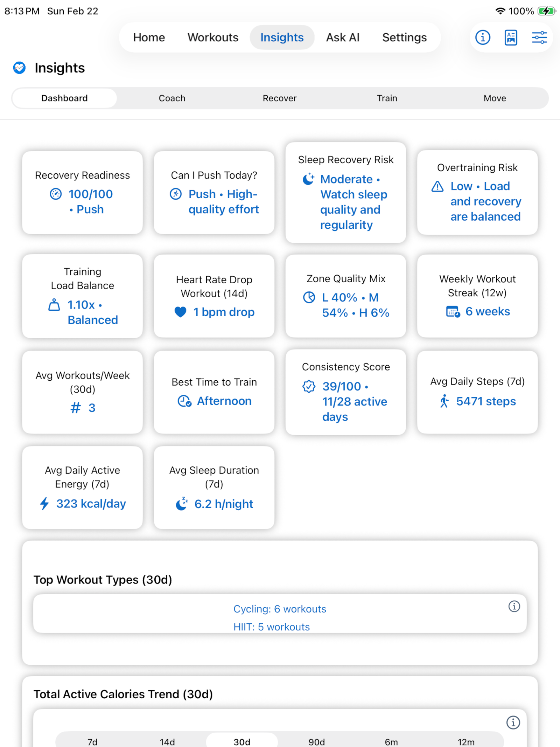Open the Avg Daily Steps card
Screen dimensions: 560x747
click(477, 392)
